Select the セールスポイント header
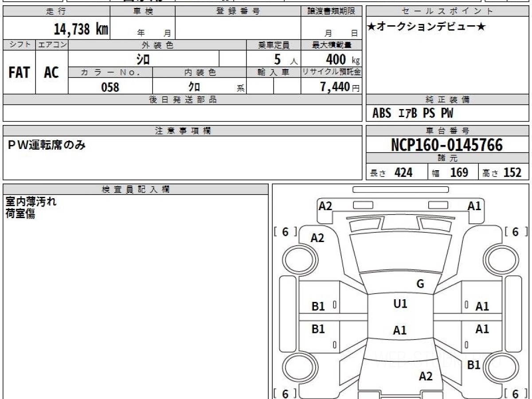This screenshot has height=399, width=532. coord(448,12)
